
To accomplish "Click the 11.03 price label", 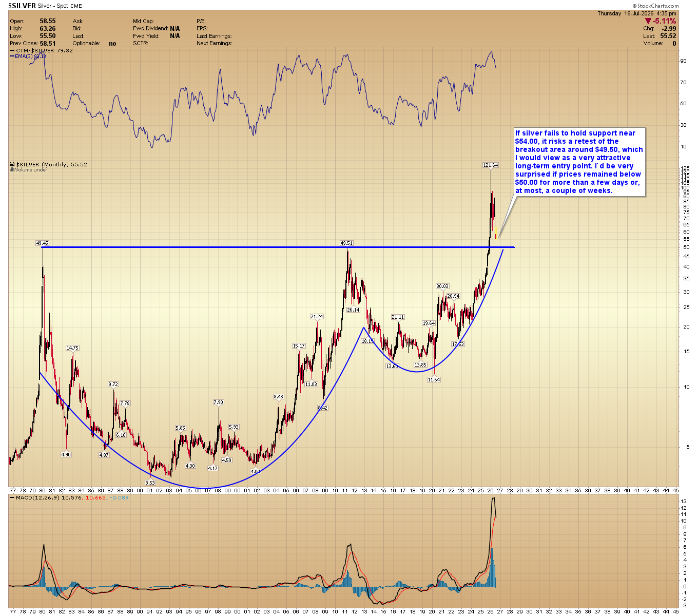I will click(x=311, y=384).
